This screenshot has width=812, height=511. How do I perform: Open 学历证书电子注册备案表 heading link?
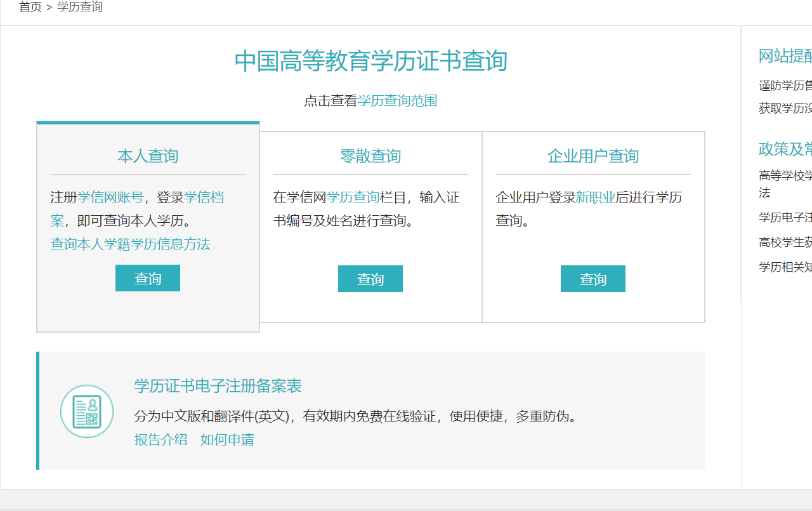coord(218,386)
